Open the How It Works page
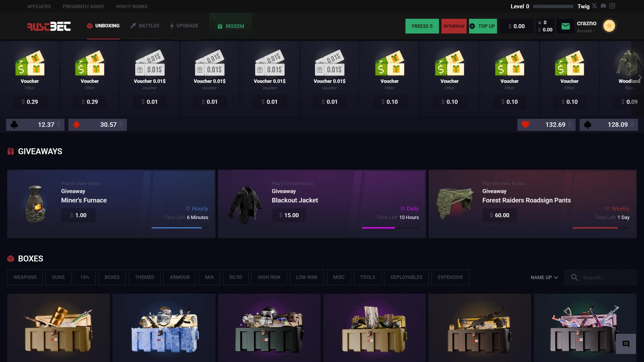 click(x=132, y=6)
